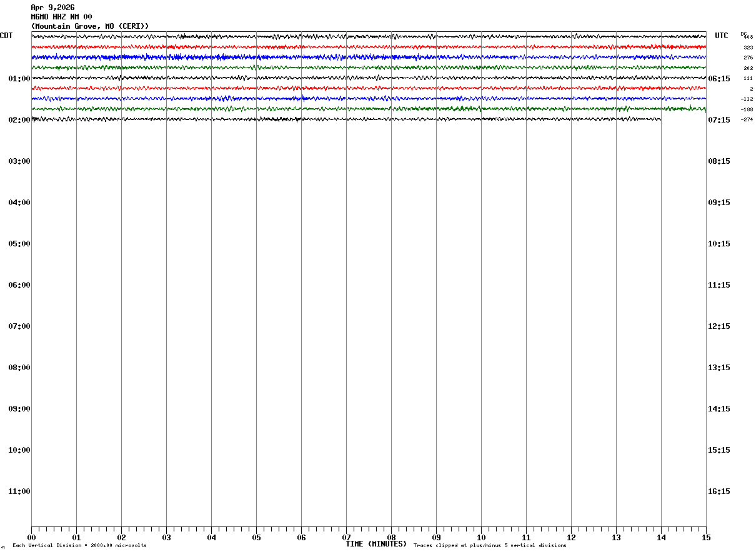The height and width of the screenshot is (554, 756).
Task: Click '(Mountain Grove, MO (CERI))' location label
Action: click(x=90, y=26)
